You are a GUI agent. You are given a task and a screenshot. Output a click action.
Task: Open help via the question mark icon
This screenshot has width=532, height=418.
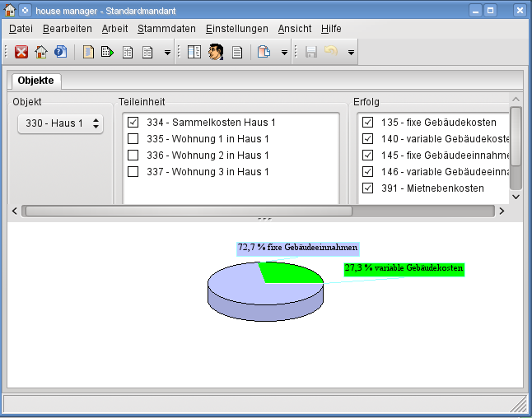(x=60, y=52)
